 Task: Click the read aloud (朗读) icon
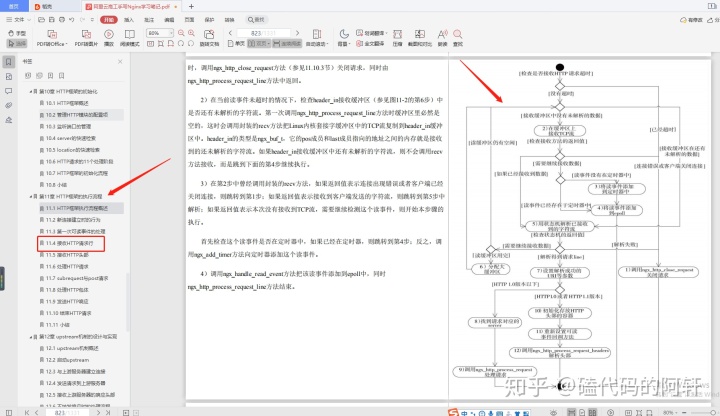point(443,38)
